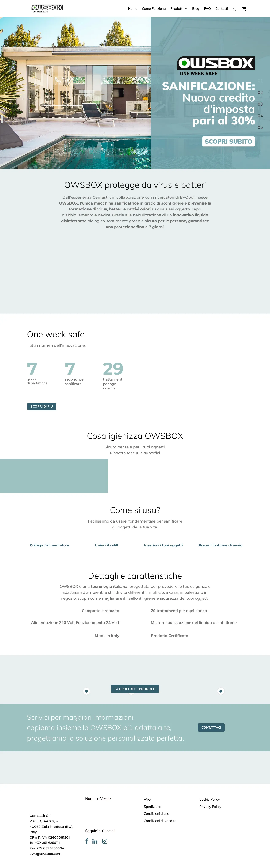Click the Micro-nebulizzazione del liquido disinfettante text

(194, 622)
